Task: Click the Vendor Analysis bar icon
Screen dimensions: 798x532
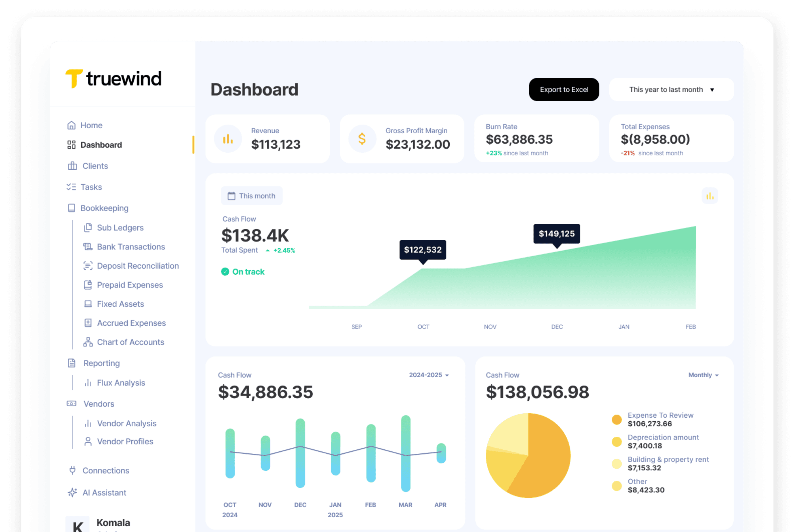Action: click(88, 423)
